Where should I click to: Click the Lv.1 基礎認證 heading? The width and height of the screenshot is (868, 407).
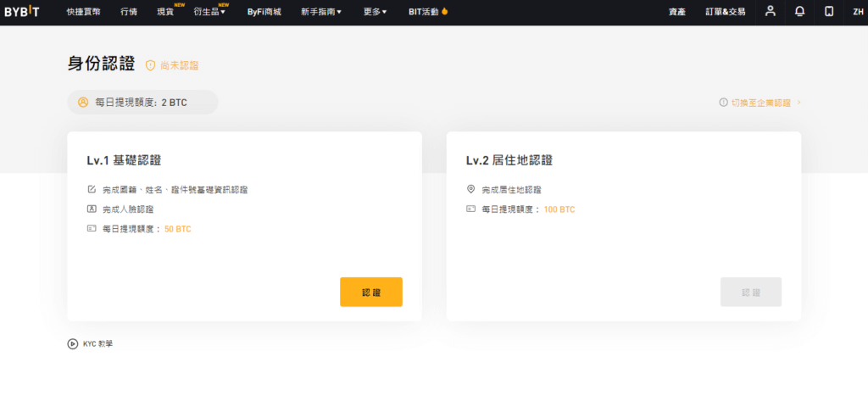tap(124, 160)
